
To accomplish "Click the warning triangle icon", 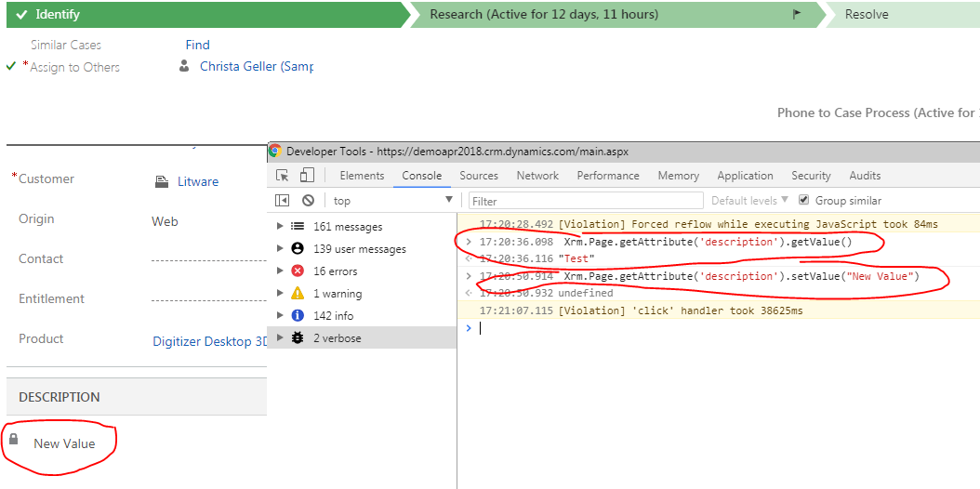I will [298, 293].
